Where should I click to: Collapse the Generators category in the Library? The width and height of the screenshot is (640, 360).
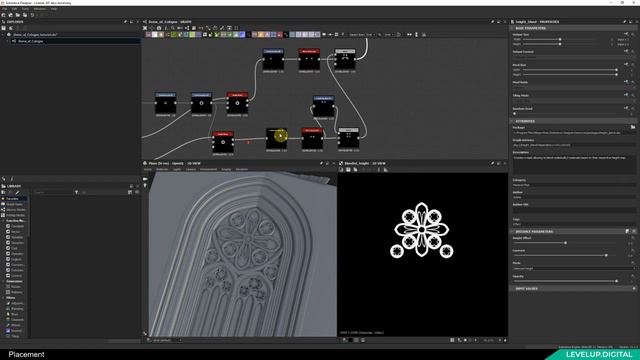coord(3,281)
